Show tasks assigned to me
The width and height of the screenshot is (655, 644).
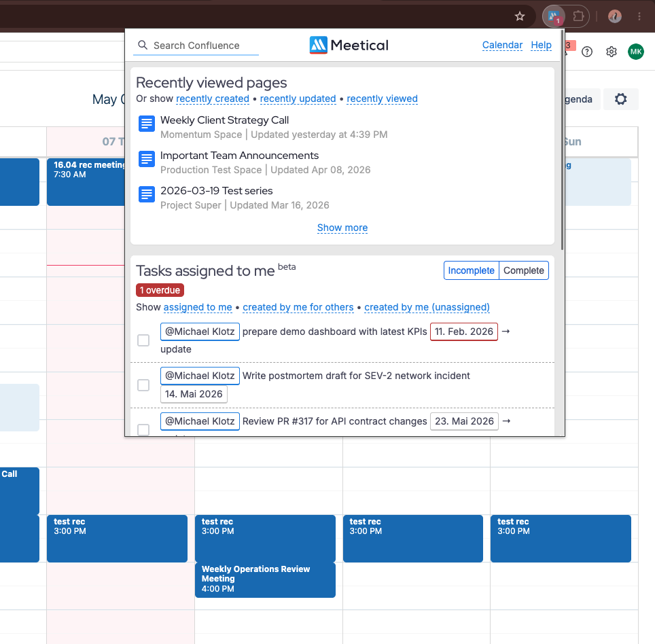[198, 307]
